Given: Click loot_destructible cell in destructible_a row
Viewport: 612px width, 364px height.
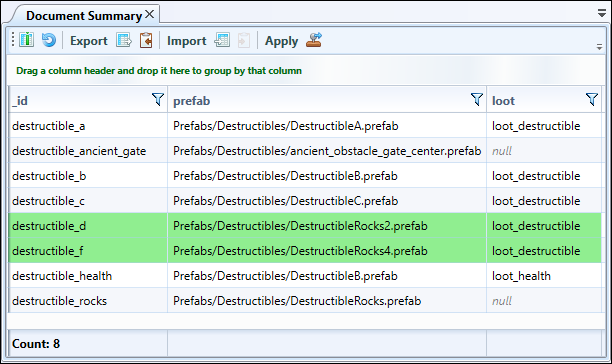Looking at the screenshot, I should [544, 126].
